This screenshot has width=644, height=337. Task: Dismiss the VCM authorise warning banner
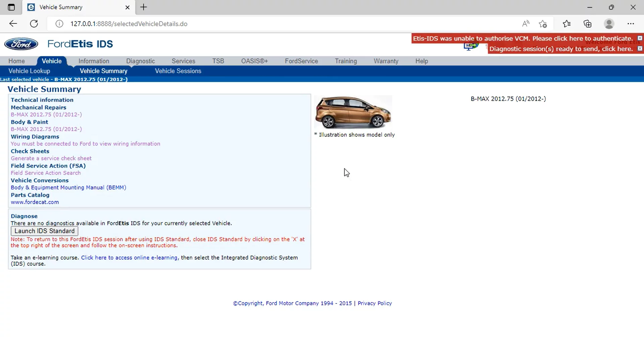(640, 38)
